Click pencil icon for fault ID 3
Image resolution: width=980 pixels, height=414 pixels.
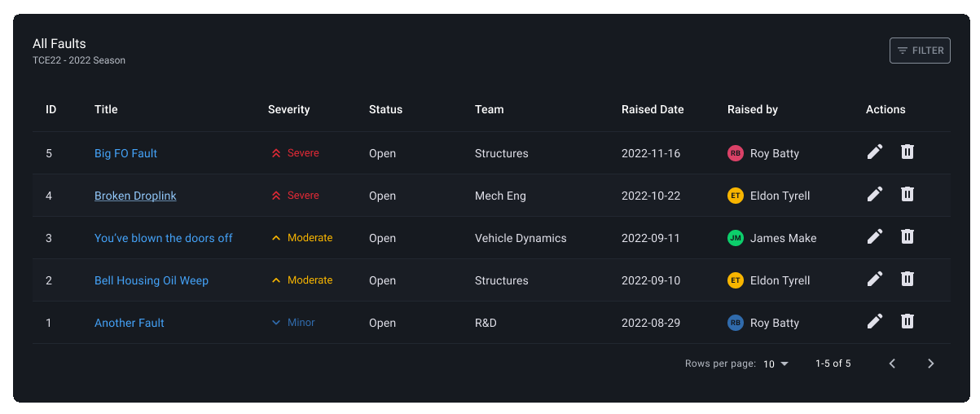pyautogui.click(x=875, y=237)
